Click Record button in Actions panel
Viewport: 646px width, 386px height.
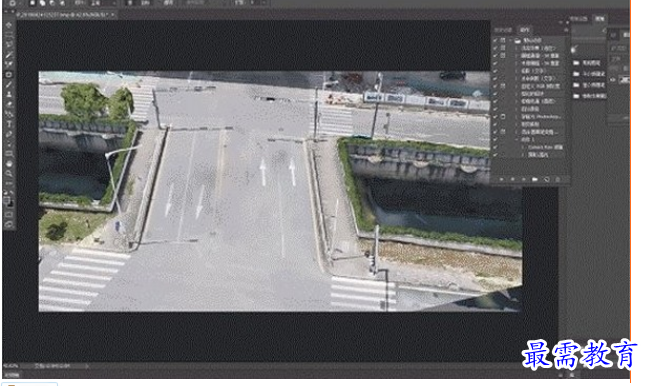[x=513, y=180]
